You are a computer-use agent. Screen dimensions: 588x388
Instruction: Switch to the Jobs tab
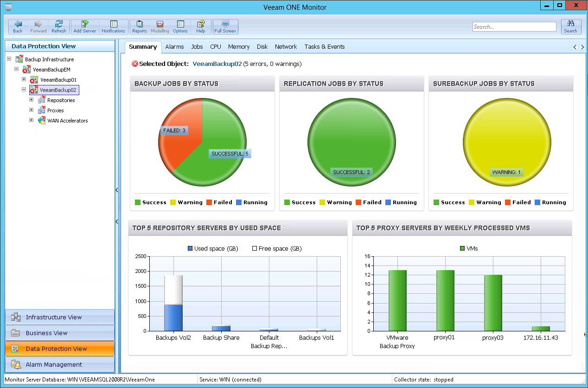pos(197,47)
